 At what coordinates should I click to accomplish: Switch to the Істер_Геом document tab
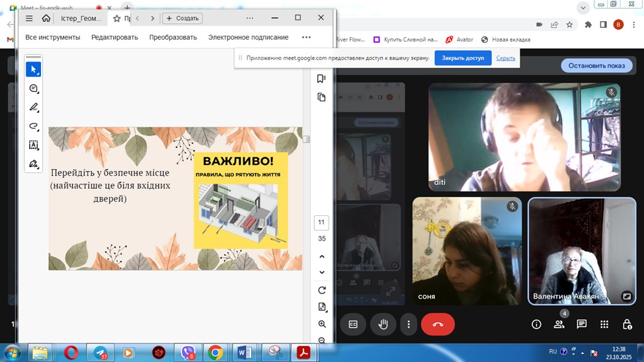coord(81,18)
